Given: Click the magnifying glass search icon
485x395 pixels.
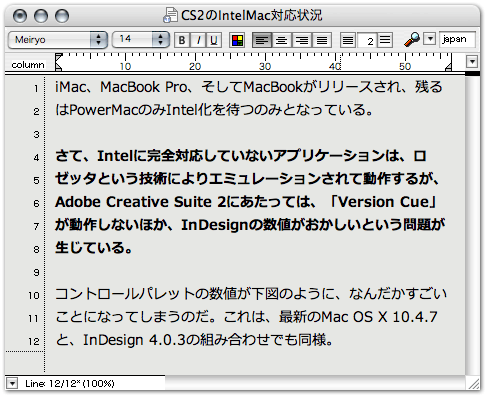Looking at the screenshot, I should pos(412,40).
